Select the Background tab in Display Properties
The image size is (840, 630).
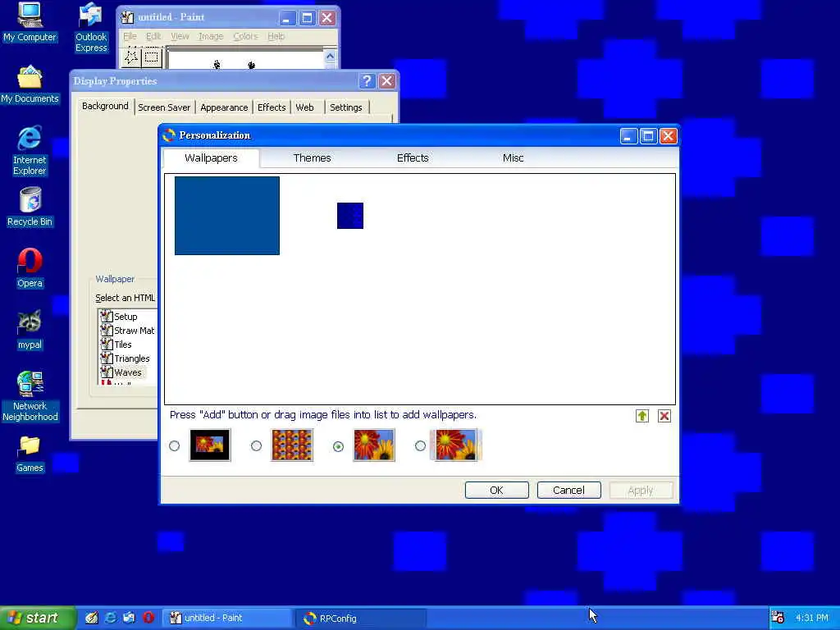[x=105, y=106]
